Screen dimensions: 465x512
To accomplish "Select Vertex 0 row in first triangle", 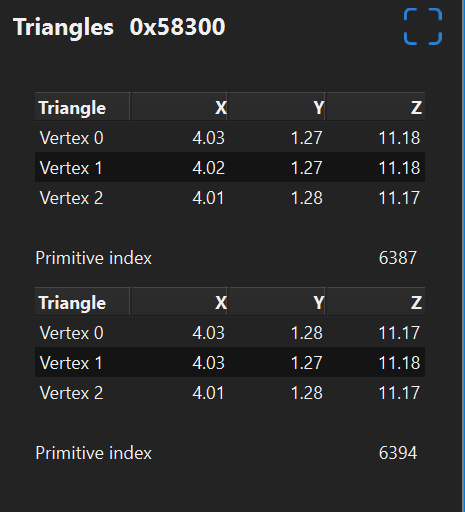I will pyautogui.click(x=230, y=137).
